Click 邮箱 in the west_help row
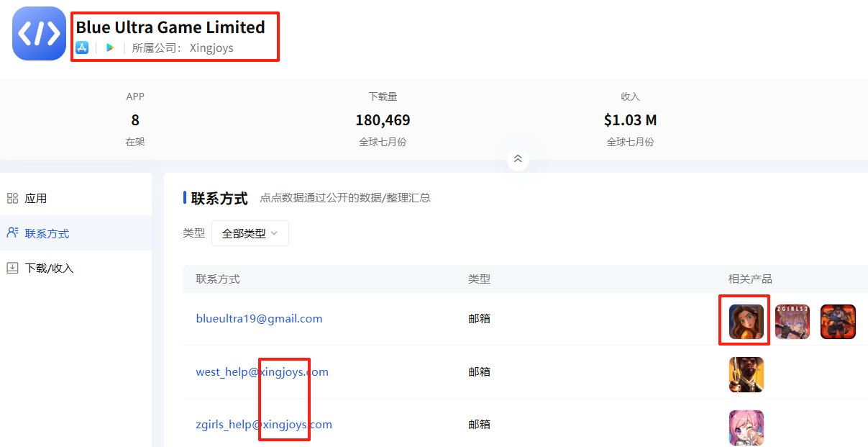 (x=479, y=371)
